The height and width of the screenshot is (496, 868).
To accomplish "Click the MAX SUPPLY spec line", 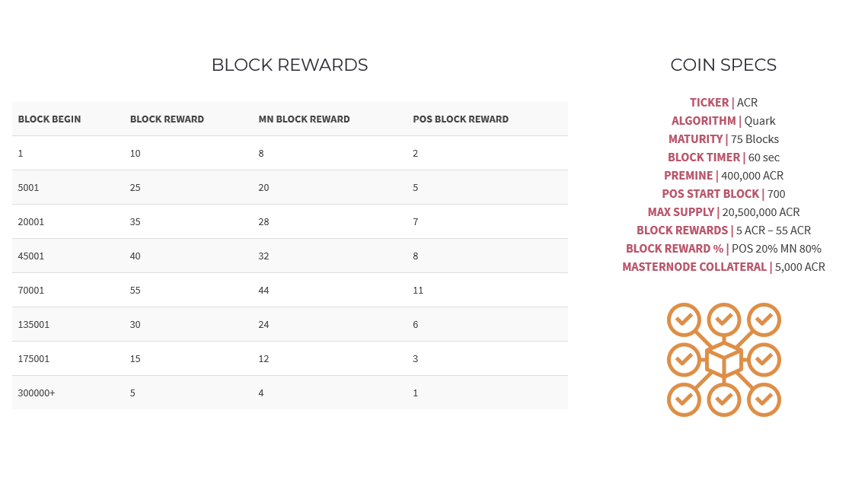I will (723, 212).
